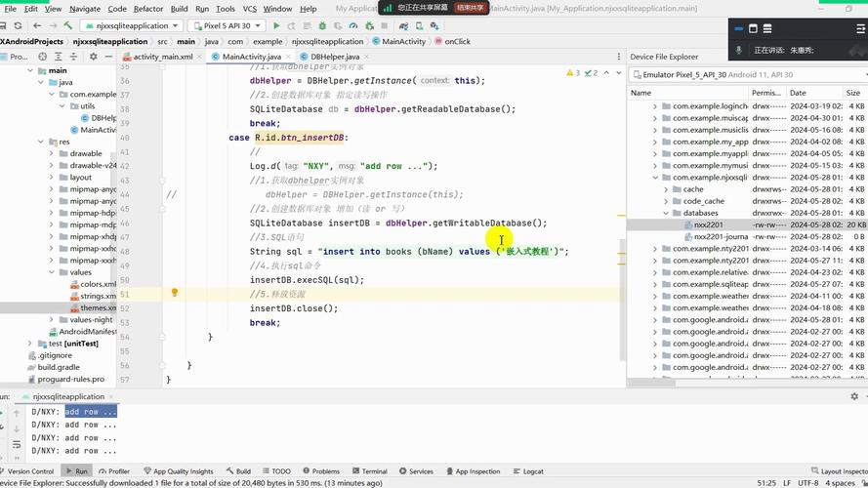This screenshot has width=868, height=488.
Task: Collapse the res folder in project tree
Action: pos(40,142)
